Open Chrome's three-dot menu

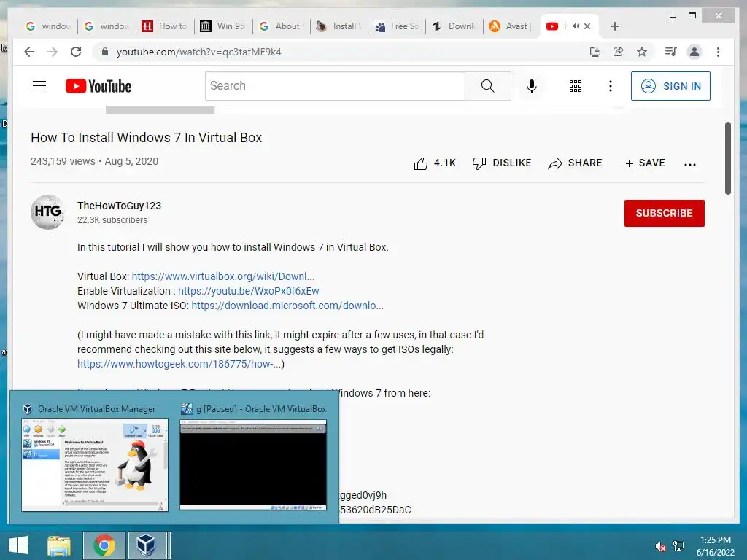tap(718, 52)
